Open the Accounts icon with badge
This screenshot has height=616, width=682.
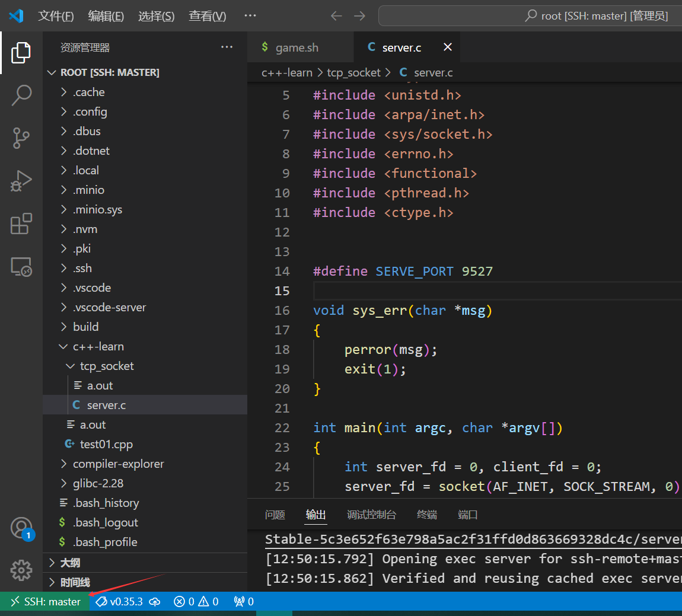(22, 528)
